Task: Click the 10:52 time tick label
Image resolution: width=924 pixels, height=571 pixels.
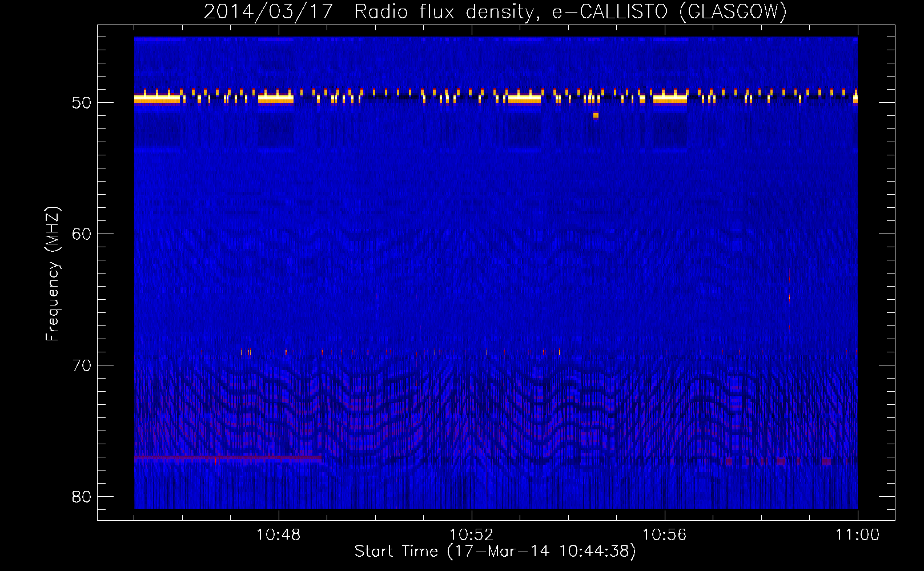Action: tap(472, 534)
